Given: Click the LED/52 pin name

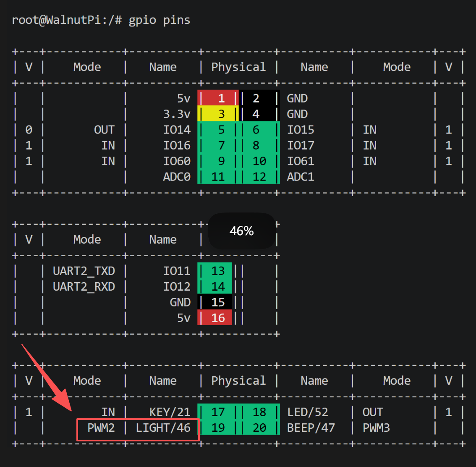Looking at the screenshot, I should (x=308, y=412).
